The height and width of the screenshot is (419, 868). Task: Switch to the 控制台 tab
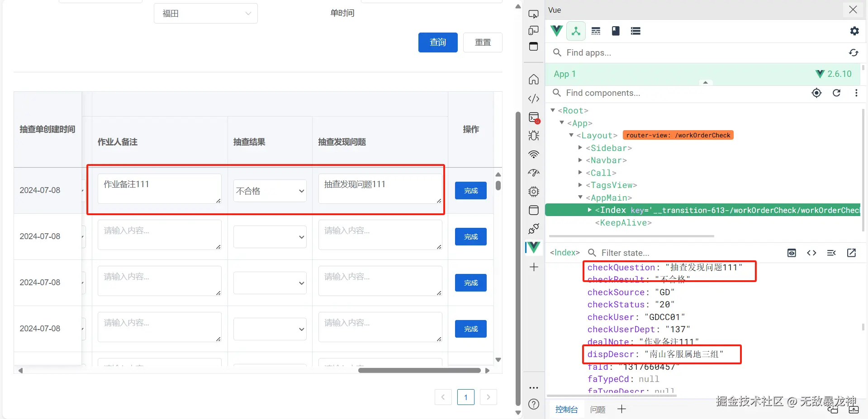[x=567, y=410]
